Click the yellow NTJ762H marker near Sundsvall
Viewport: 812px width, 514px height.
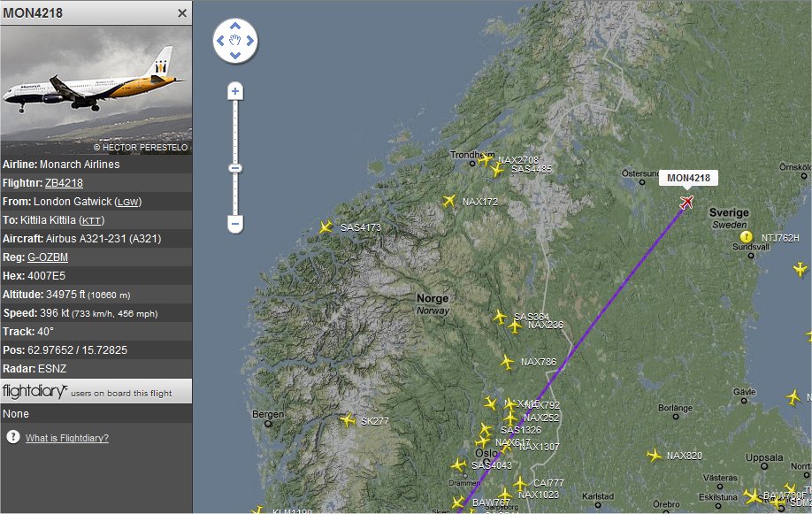click(x=746, y=237)
